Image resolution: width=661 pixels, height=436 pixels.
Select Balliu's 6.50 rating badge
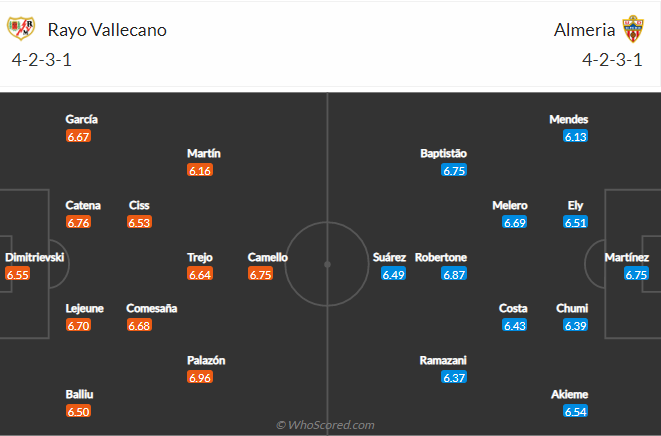[78, 411]
